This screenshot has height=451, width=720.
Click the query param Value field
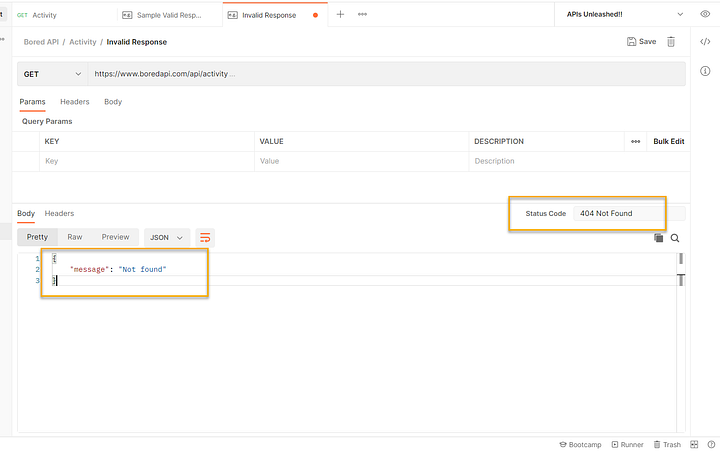click(x=362, y=161)
